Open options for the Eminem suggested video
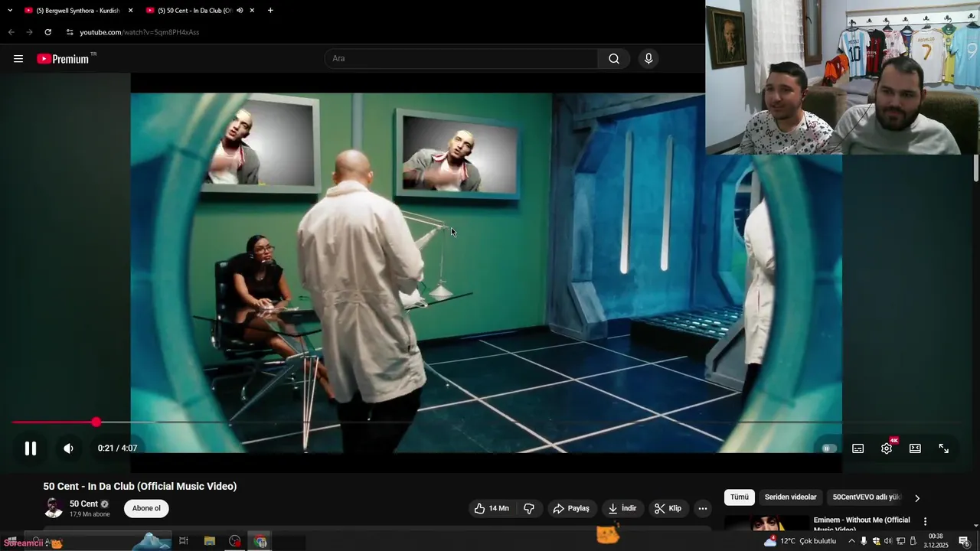This screenshot has width=980, height=551. tap(925, 522)
